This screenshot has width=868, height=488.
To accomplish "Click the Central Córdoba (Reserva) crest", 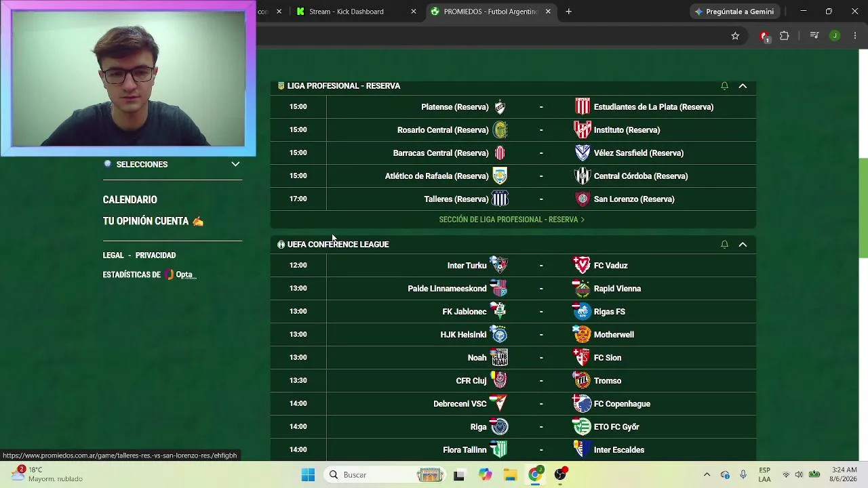I will tap(583, 176).
